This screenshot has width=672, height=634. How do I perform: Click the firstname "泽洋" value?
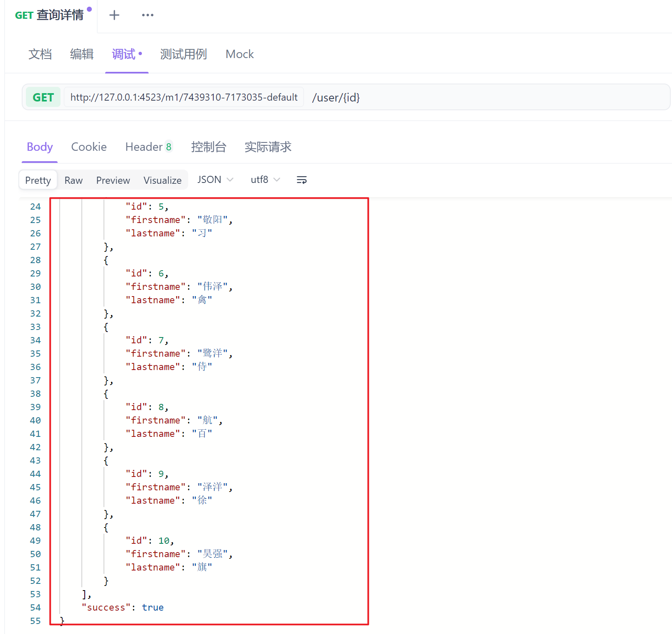pyautogui.click(x=212, y=487)
